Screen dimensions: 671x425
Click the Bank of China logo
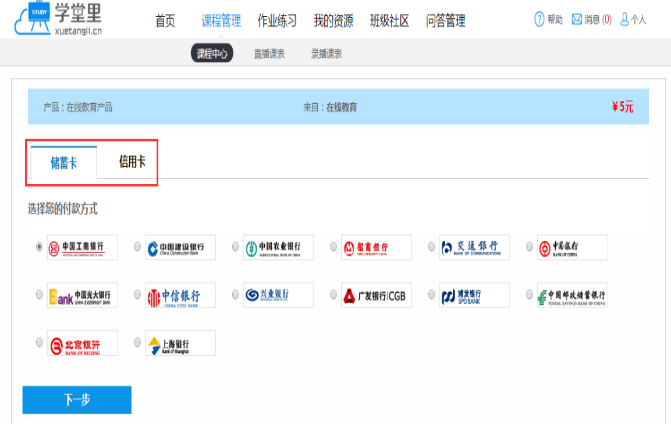tap(572, 247)
